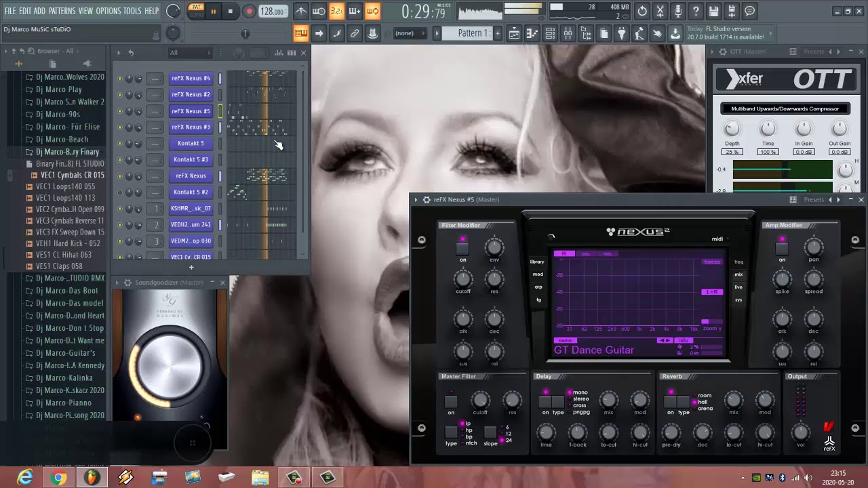
Task: Open the audio editor scissors icon
Action: (660, 11)
